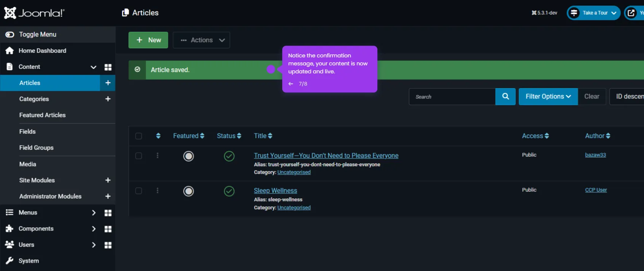Expand the Users section chevron
644x271 pixels.
point(93,245)
